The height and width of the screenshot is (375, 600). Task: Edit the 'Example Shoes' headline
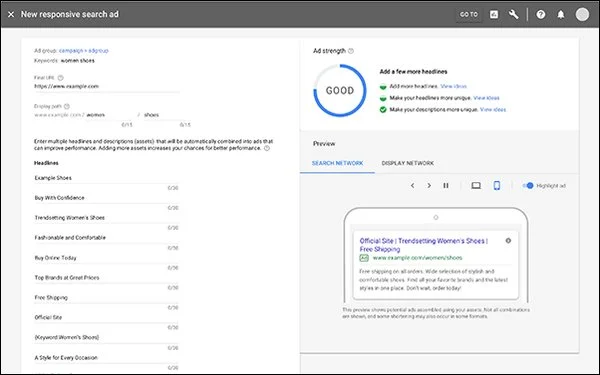point(106,178)
